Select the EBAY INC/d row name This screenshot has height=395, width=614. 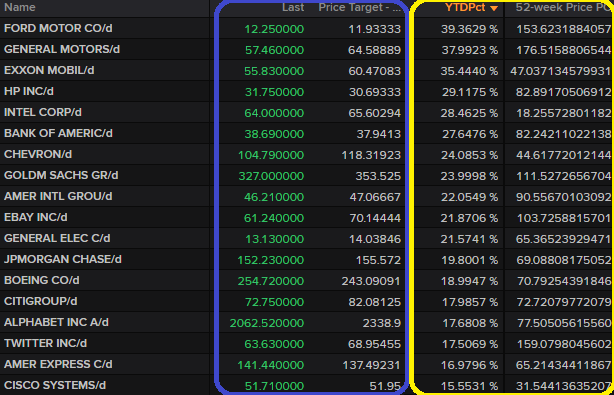(x=36, y=217)
